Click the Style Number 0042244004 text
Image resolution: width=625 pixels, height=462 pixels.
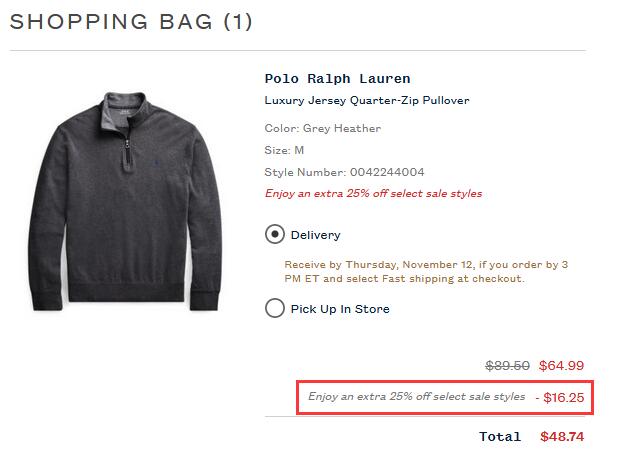click(344, 172)
